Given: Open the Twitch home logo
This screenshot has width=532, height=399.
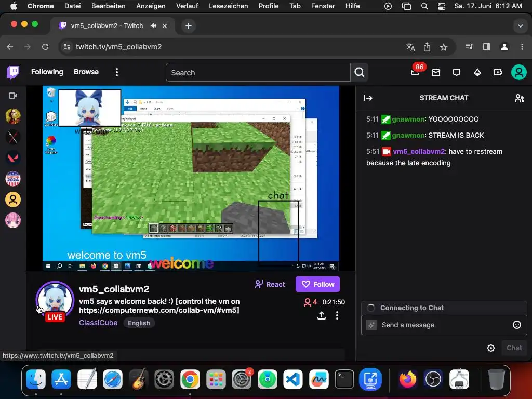Looking at the screenshot, I should 13,72.
